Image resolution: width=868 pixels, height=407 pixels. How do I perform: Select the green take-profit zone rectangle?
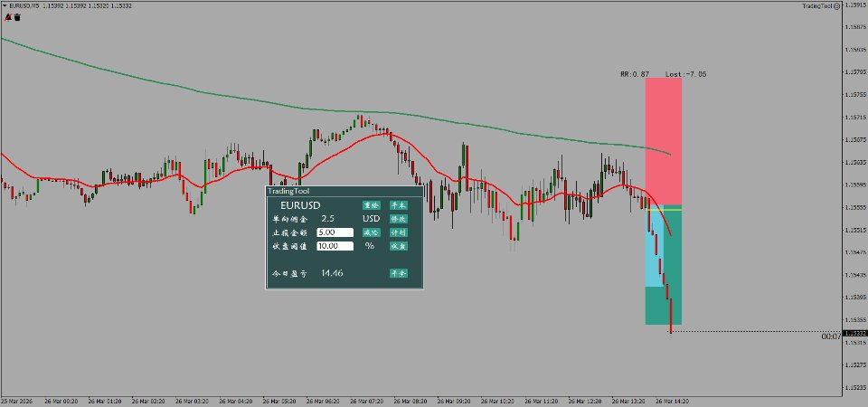point(673,266)
